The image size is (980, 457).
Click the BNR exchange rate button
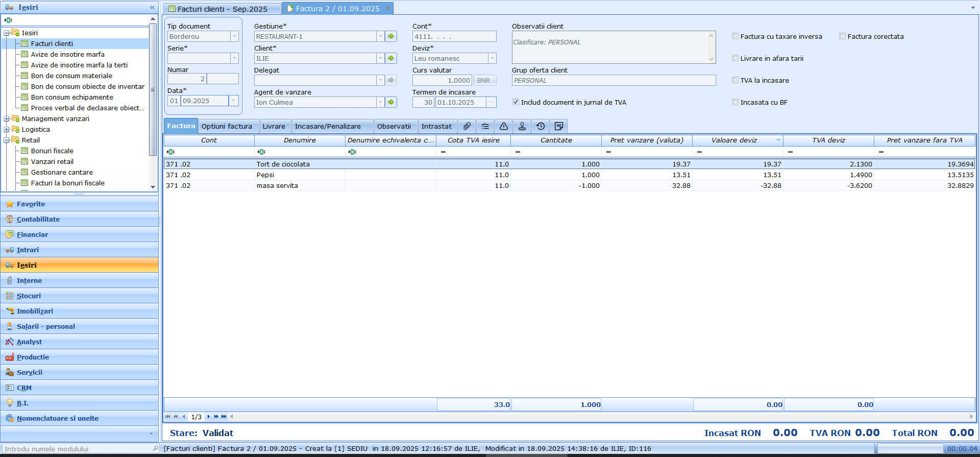(483, 80)
